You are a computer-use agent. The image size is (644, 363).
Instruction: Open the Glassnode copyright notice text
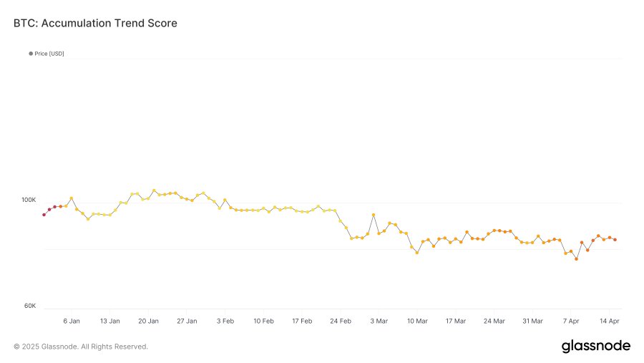pyautogui.click(x=81, y=347)
